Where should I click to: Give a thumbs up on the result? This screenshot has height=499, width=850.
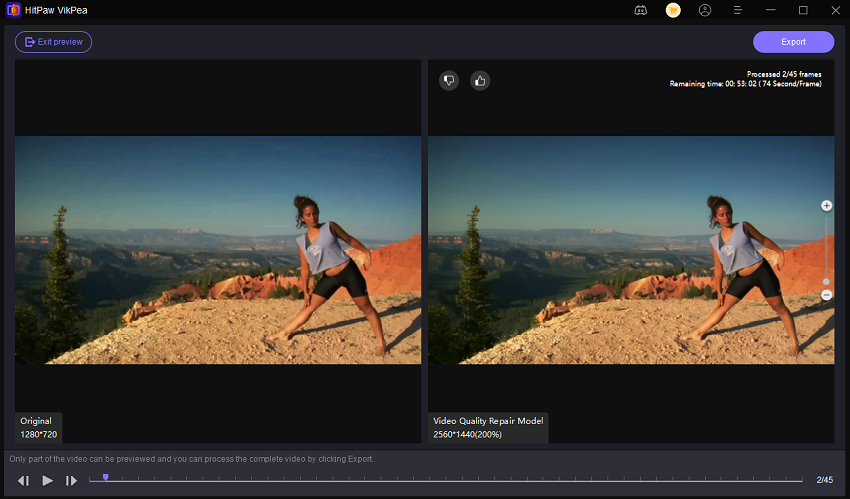click(x=480, y=81)
